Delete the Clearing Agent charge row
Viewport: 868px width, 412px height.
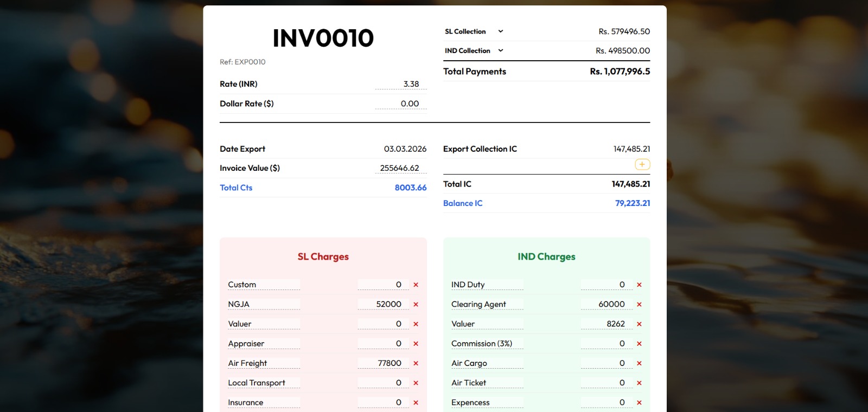[x=639, y=304]
